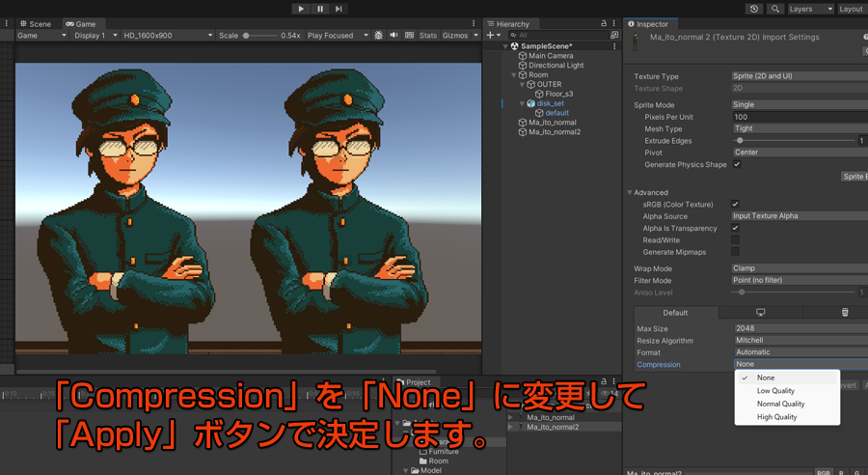Click the Pause button in the toolbar
This screenshot has width=868, height=475.
[x=319, y=9]
